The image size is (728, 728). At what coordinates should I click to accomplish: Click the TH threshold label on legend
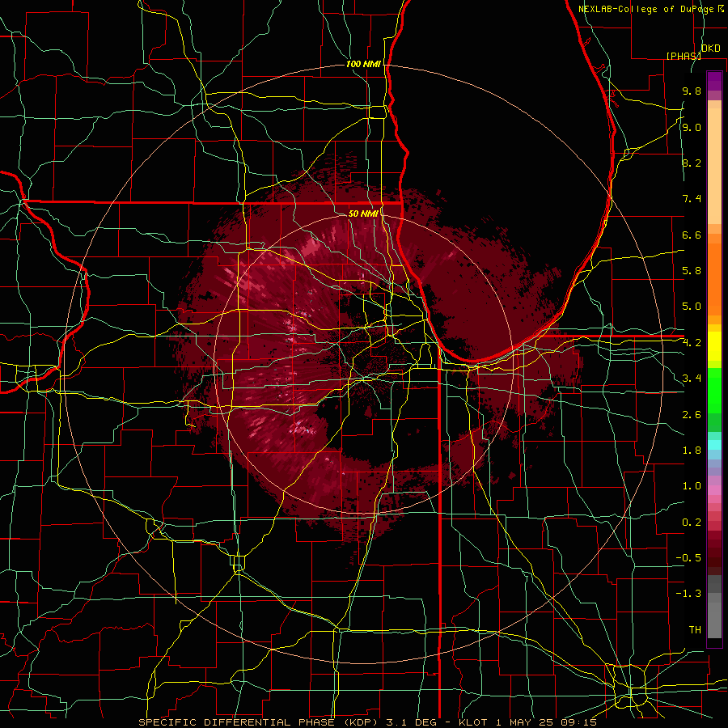click(x=695, y=630)
